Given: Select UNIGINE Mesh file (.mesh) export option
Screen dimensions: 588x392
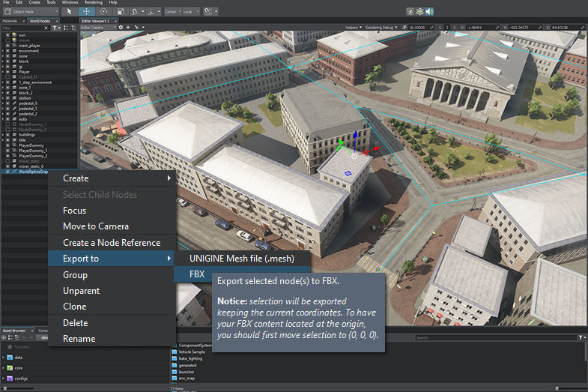Looking at the screenshot, I should click(241, 259).
